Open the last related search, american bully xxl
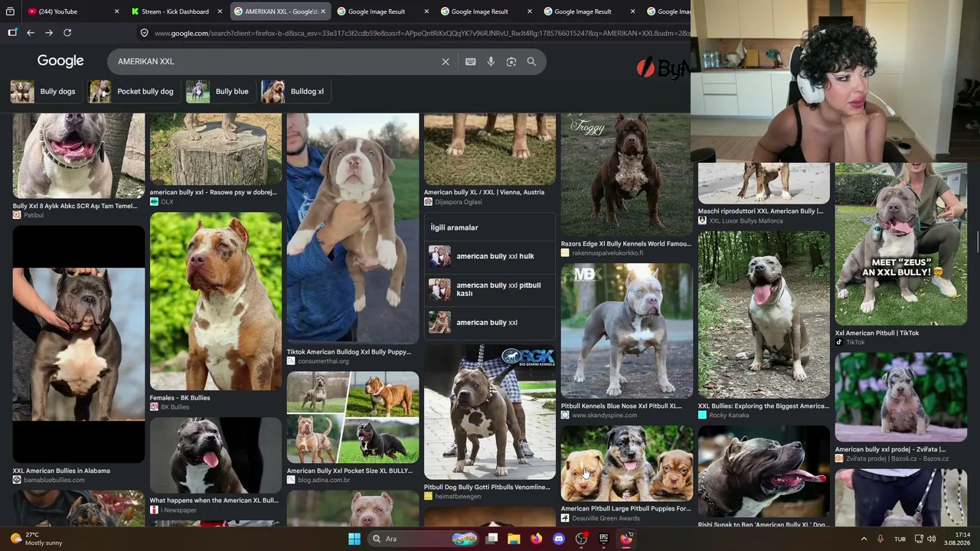Screen dimensions: 980x551 (x=490, y=322)
